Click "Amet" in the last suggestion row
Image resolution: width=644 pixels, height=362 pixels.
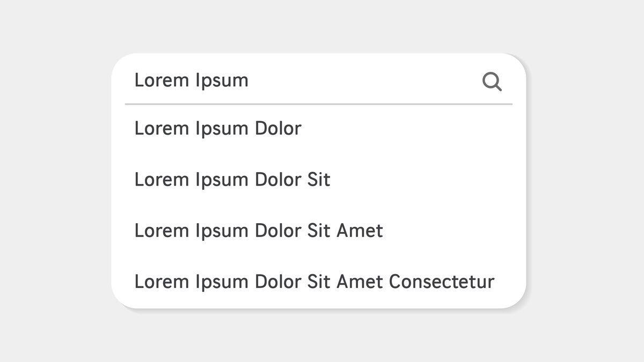tap(360, 282)
